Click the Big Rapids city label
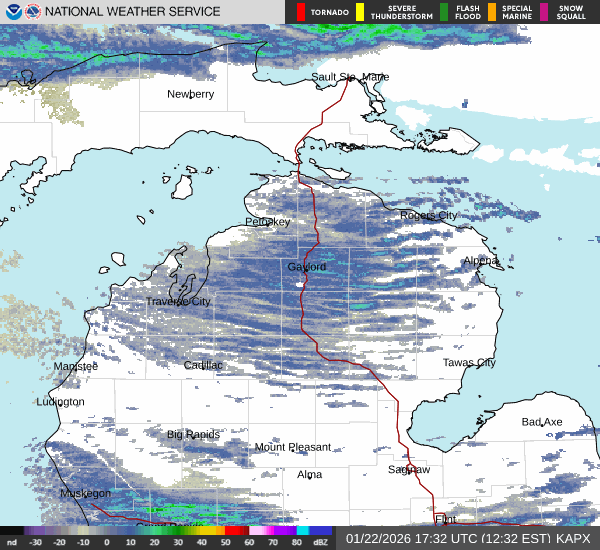Screen dimensions: 600x550 [x=192, y=434]
